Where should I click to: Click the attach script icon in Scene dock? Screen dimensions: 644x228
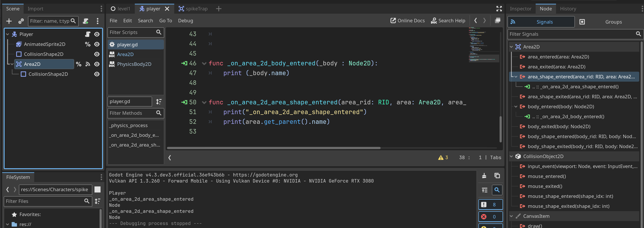[x=86, y=21]
